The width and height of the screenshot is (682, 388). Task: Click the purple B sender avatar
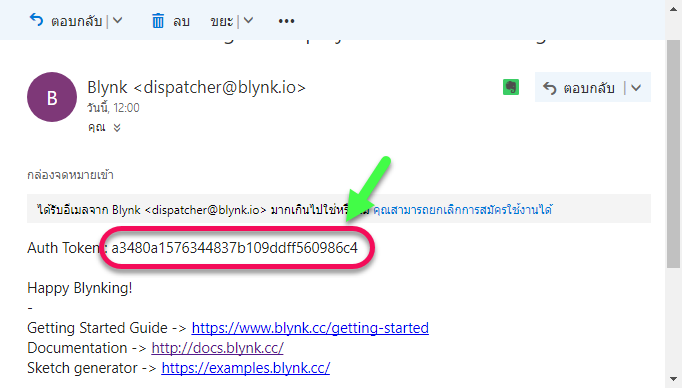(52, 97)
